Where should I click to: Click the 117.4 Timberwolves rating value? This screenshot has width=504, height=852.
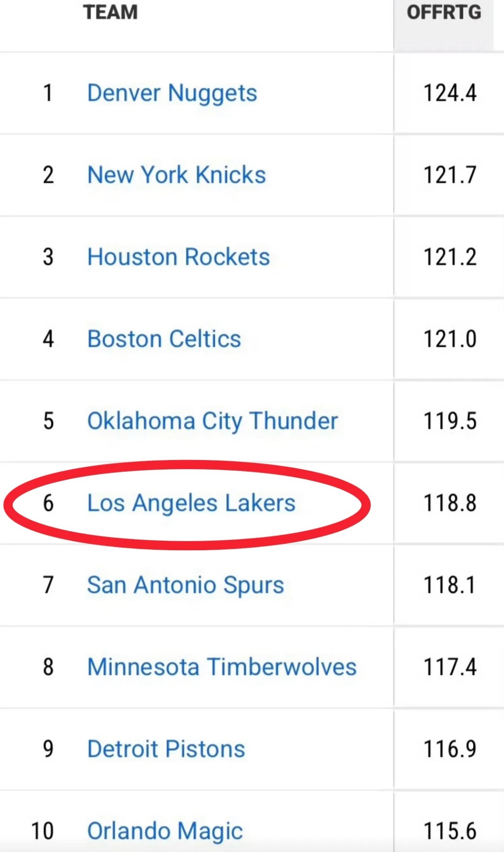[450, 667]
